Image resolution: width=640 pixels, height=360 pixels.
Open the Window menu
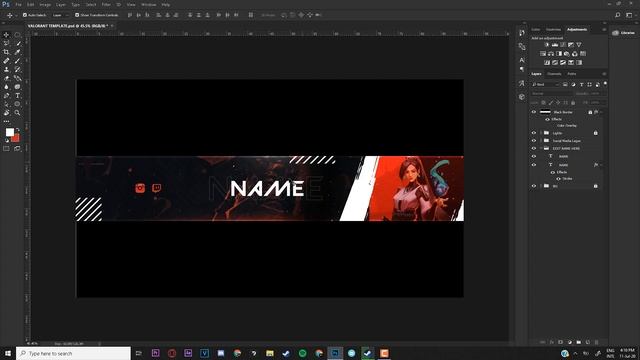point(149,4)
